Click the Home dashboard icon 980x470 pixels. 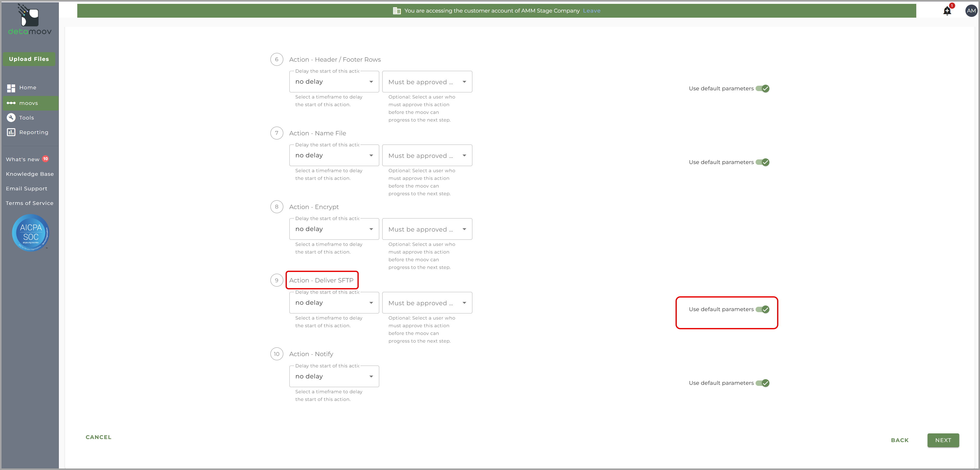(x=11, y=88)
